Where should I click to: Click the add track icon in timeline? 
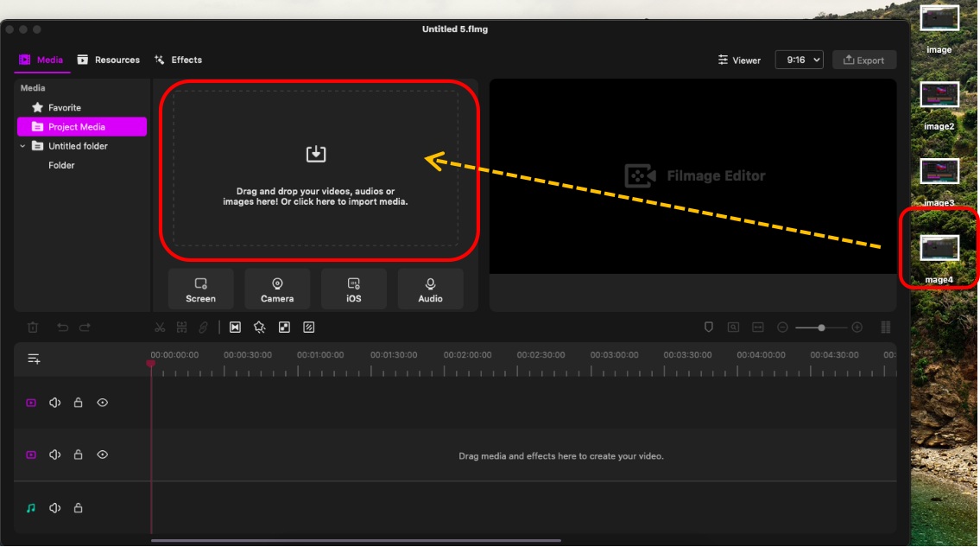coord(34,359)
